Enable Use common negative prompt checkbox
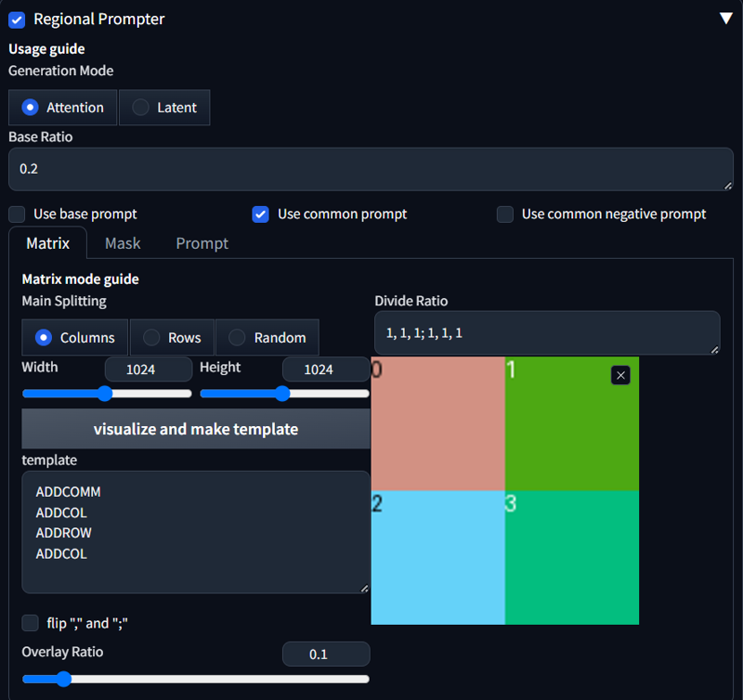743x700 pixels. [x=505, y=214]
